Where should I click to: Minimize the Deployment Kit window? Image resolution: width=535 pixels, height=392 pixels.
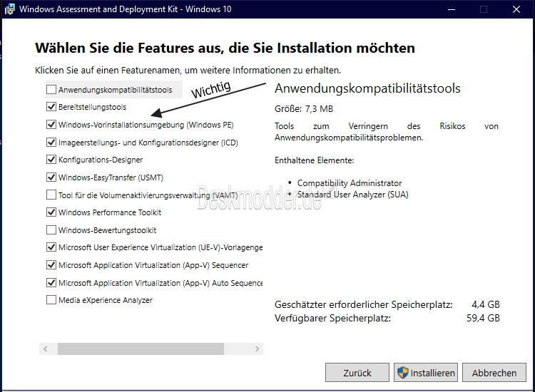(x=452, y=9)
